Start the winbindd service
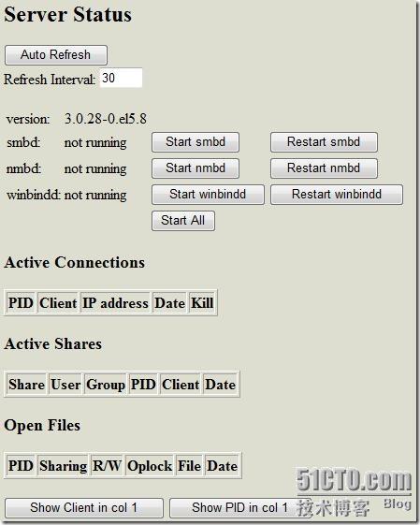Screen dimensions: 420x525 coord(208,195)
